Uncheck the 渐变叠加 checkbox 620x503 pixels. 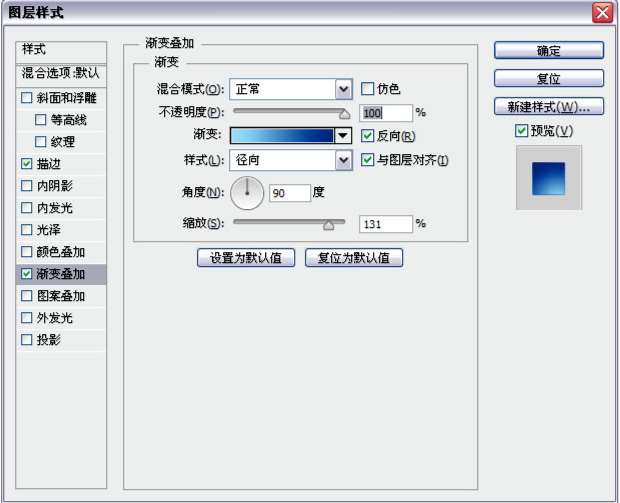coord(26,274)
